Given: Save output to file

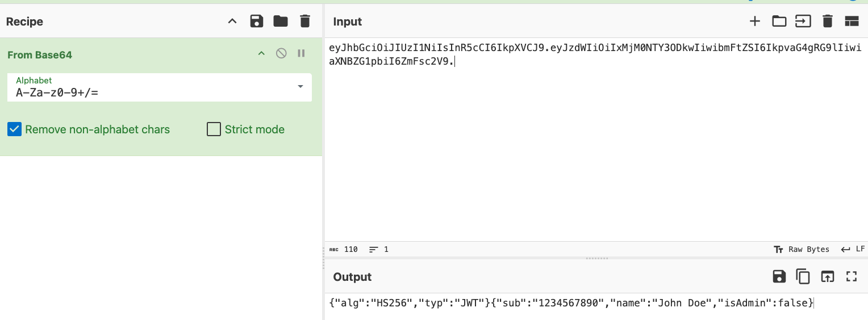Looking at the screenshot, I should pos(779,276).
